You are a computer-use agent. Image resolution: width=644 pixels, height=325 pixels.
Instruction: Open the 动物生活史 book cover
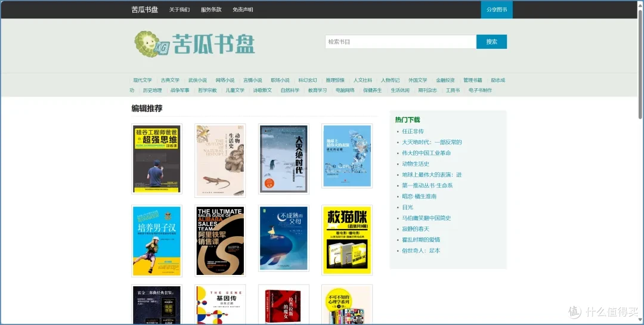click(220, 160)
